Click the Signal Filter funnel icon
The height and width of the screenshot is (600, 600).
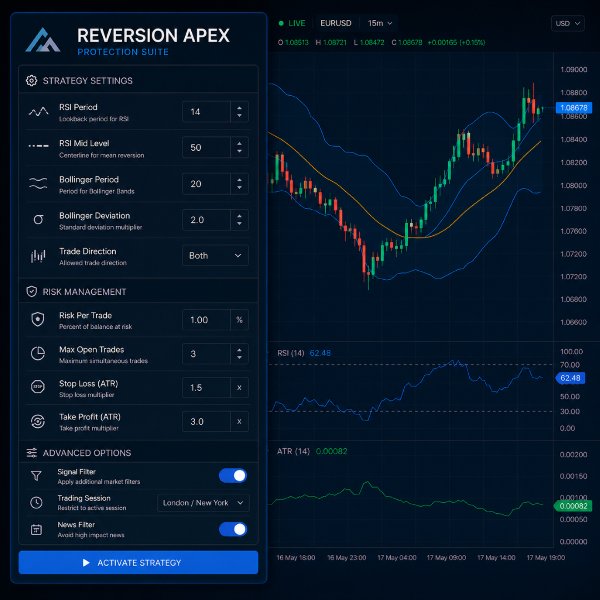[x=36, y=476]
